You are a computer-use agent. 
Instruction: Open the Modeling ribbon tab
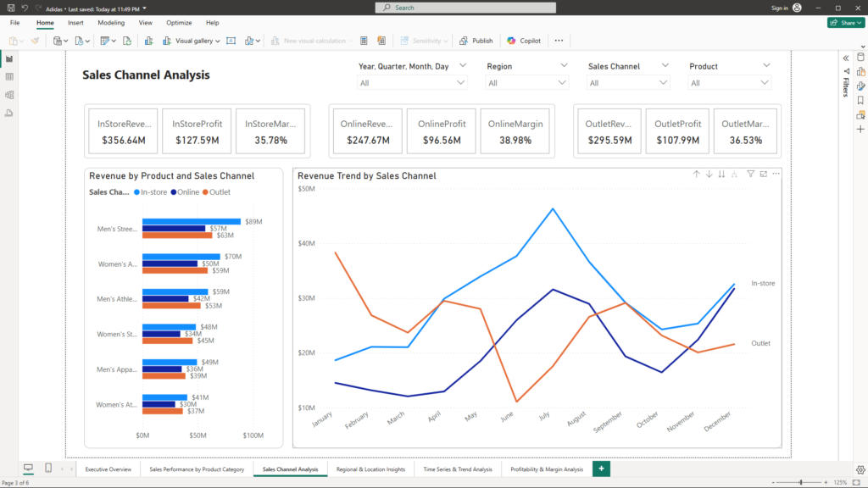pyautogui.click(x=110, y=23)
